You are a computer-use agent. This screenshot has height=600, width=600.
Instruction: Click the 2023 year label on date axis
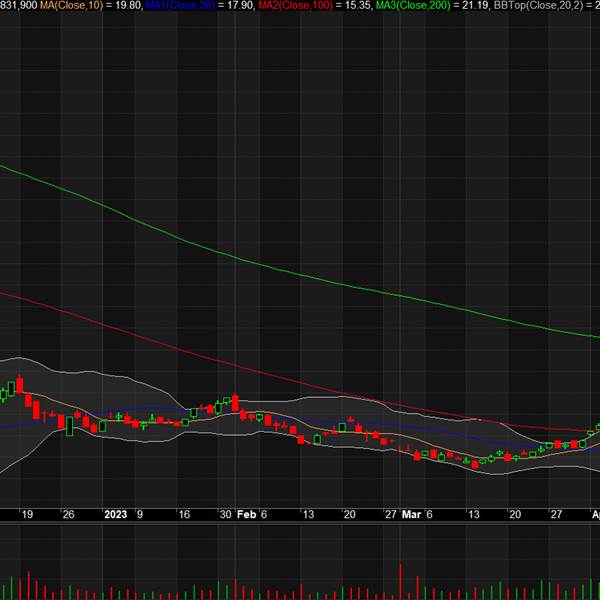point(116,514)
